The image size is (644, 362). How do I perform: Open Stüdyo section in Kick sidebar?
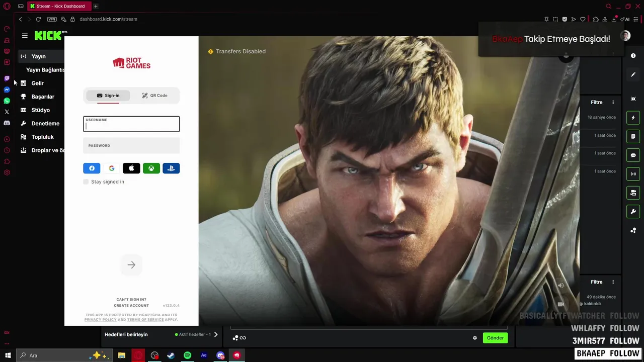41,110
